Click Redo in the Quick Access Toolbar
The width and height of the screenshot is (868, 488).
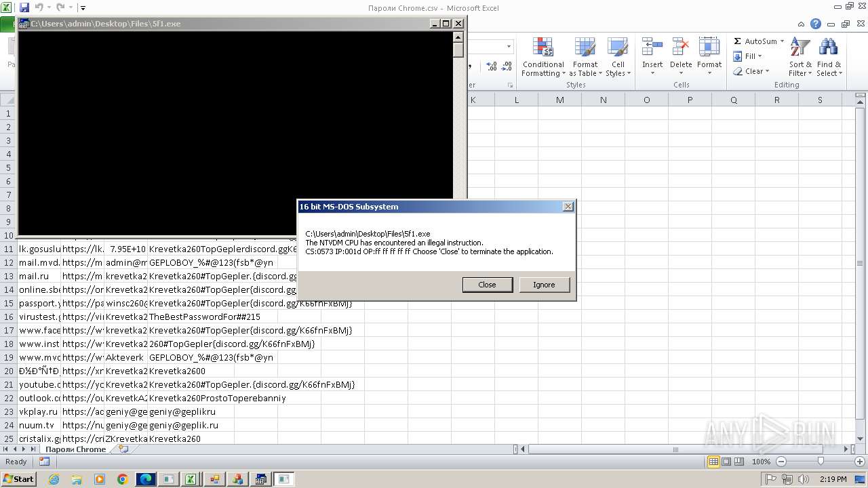(60, 7)
